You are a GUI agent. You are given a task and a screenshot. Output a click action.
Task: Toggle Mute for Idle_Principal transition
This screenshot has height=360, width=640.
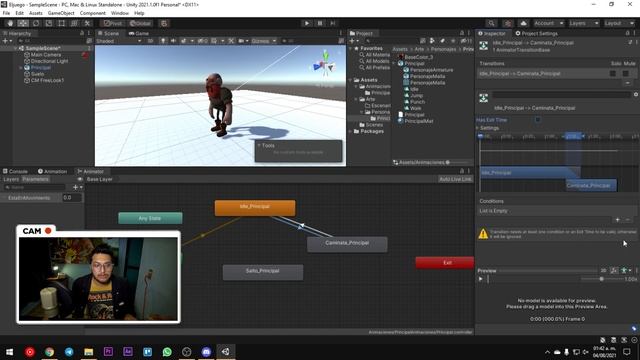coord(625,73)
